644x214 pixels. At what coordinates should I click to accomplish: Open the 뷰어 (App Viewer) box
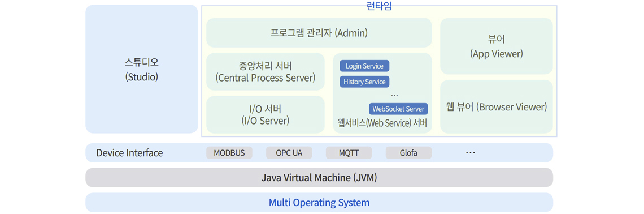(496, 46)
